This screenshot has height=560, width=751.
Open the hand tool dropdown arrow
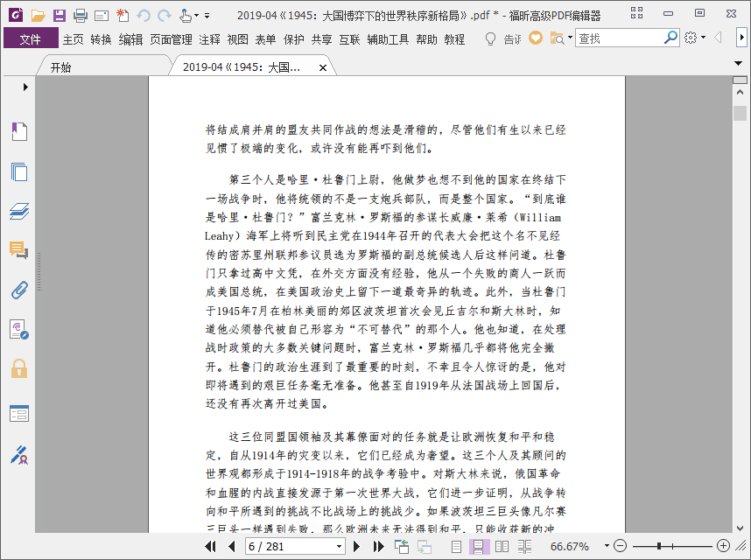click(196, 16)
